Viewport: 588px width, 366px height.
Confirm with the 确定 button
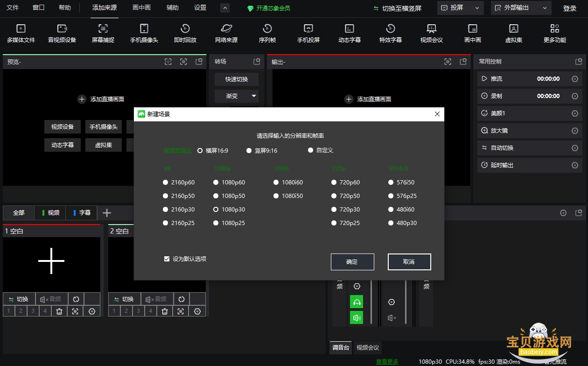[352, 262]
